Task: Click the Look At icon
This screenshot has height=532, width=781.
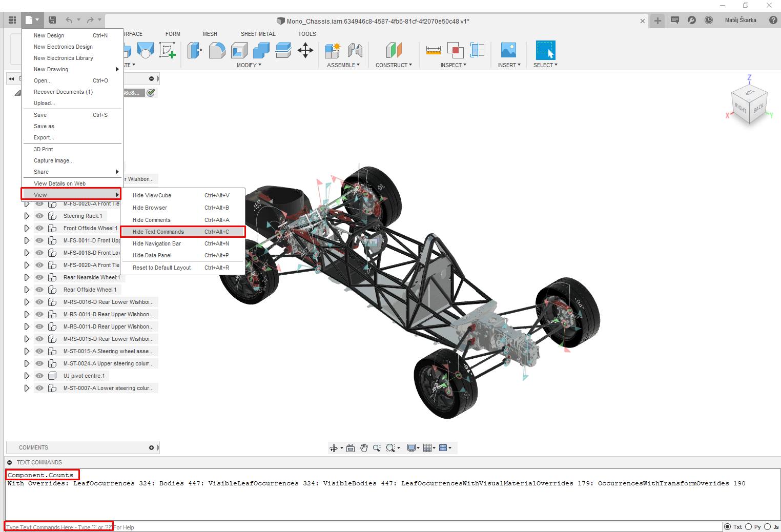Action: click(351, 448)
